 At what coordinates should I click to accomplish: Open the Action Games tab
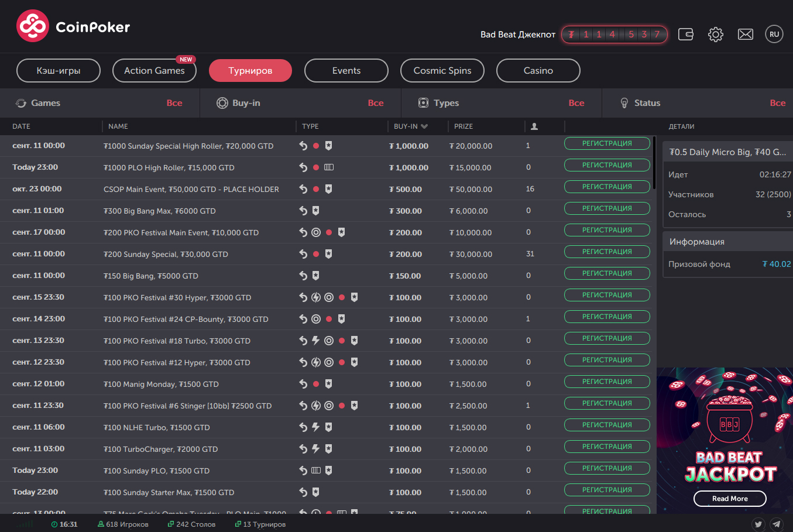[154, 71]
